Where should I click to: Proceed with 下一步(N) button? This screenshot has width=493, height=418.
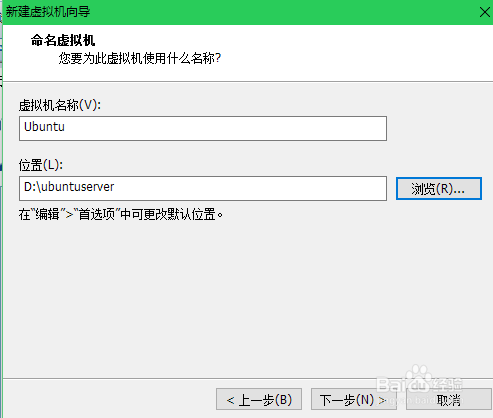tap(354, 399)
